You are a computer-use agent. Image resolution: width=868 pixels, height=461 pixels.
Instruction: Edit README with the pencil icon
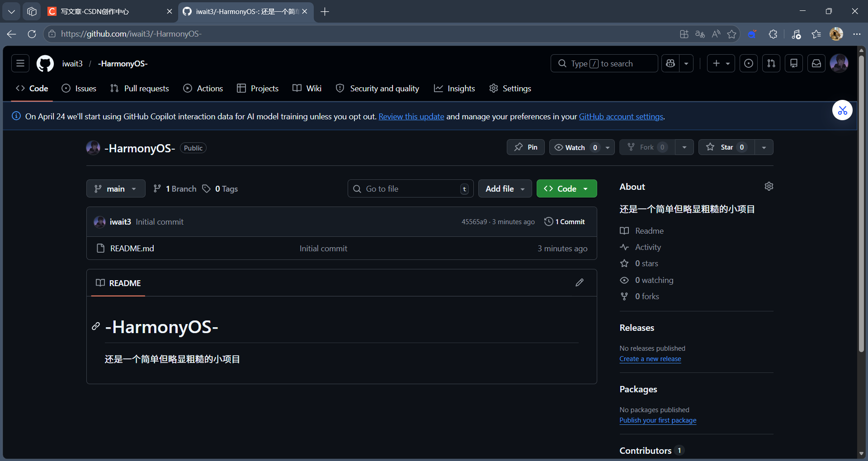tap(580, 283)
